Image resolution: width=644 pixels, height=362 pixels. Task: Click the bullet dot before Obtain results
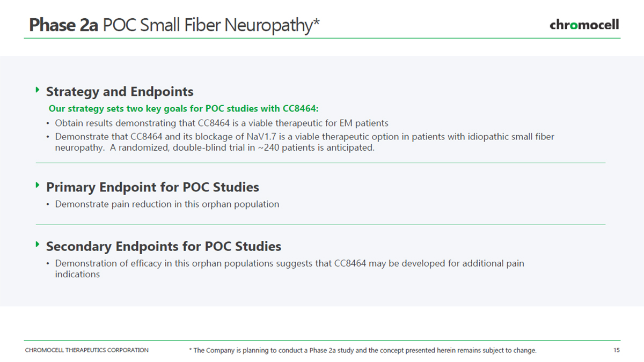[x=48, y=123]
